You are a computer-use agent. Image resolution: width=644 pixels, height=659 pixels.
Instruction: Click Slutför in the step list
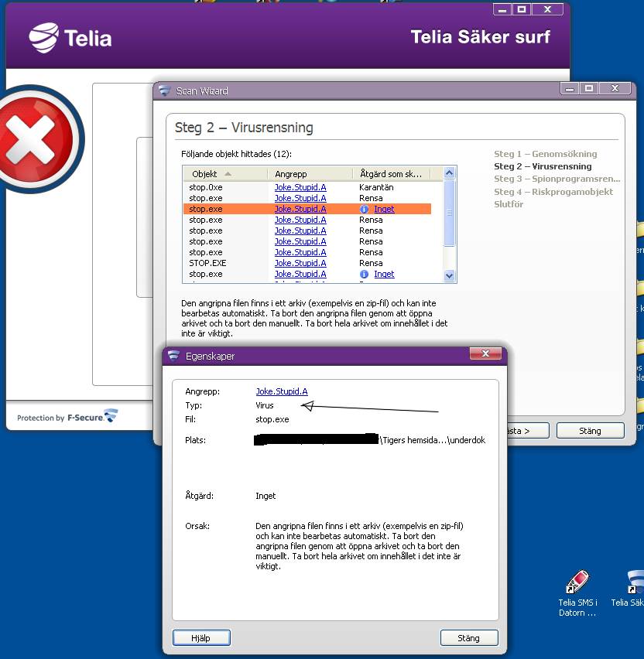pyautogui.click(x=509, y=204)
